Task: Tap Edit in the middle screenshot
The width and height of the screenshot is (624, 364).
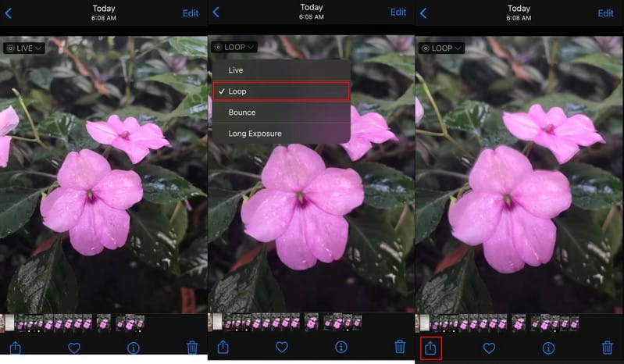Action: coord(398,12)
